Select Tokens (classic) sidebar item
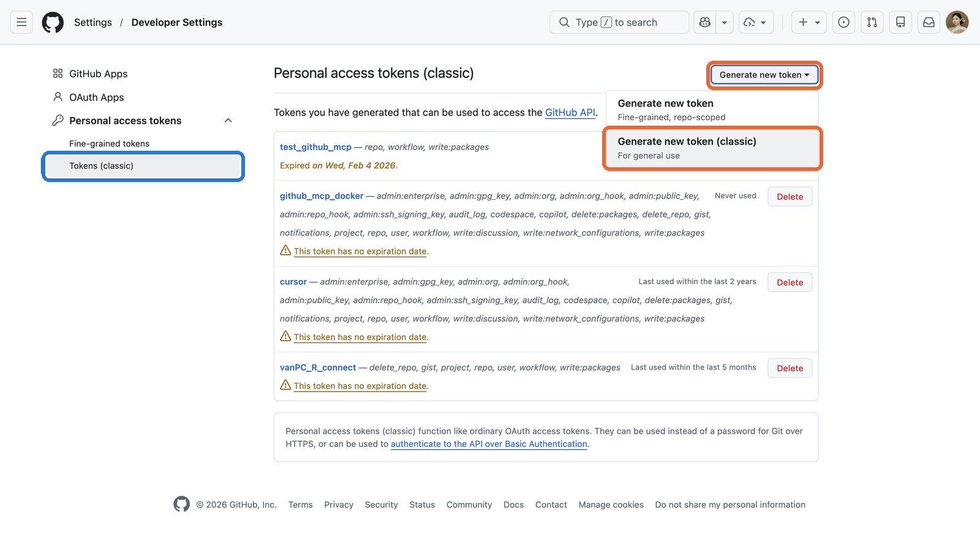The image size is (980, 546). point(143,166)
